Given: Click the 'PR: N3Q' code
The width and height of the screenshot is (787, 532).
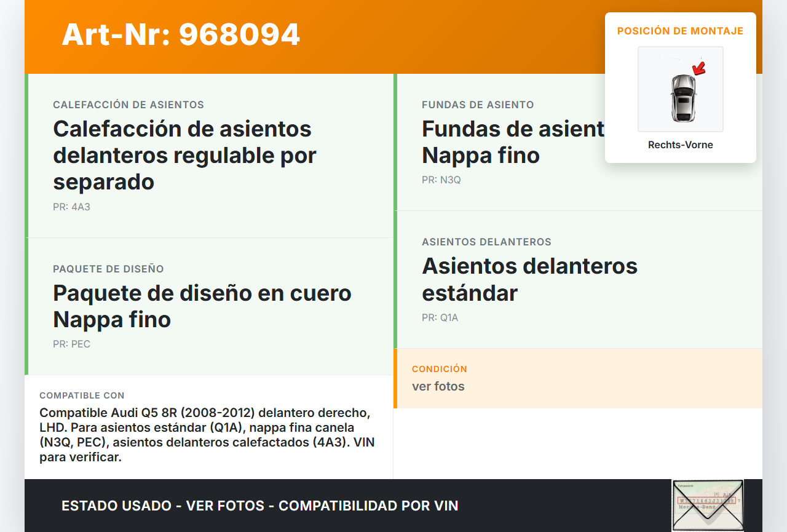Looking at the screenshot, I should [x=441, y=180].
